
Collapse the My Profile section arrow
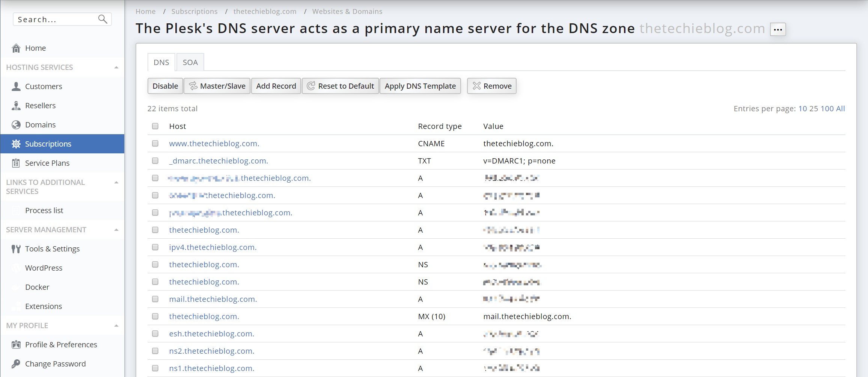click(116, 326)
